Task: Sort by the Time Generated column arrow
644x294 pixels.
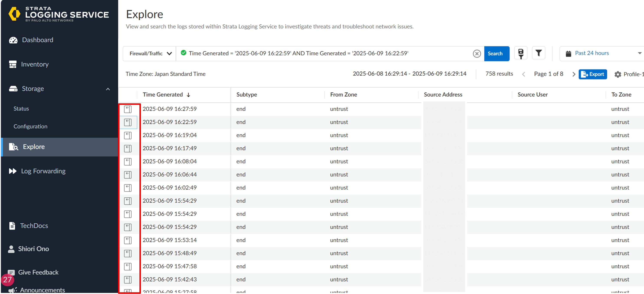Action: tap(188, 95)
